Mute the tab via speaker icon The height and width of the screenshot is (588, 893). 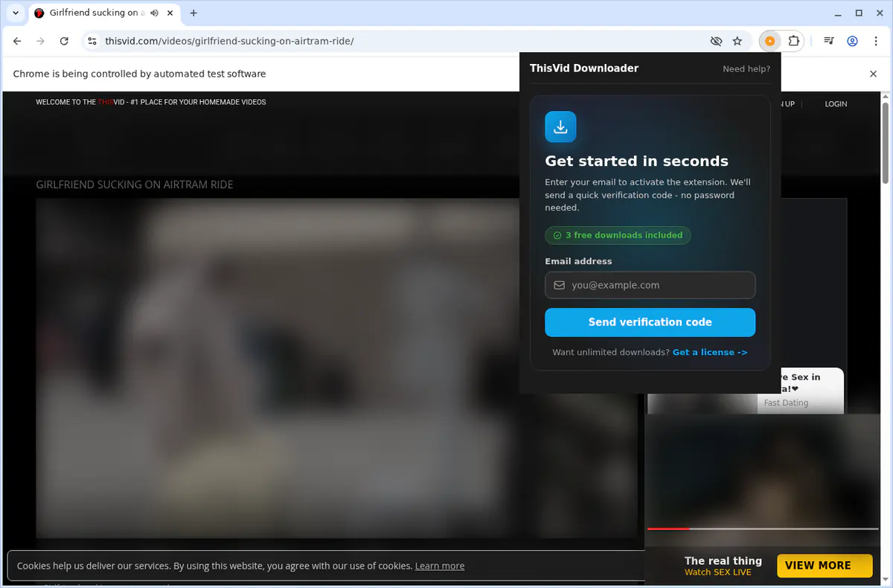tap(154, 13)
